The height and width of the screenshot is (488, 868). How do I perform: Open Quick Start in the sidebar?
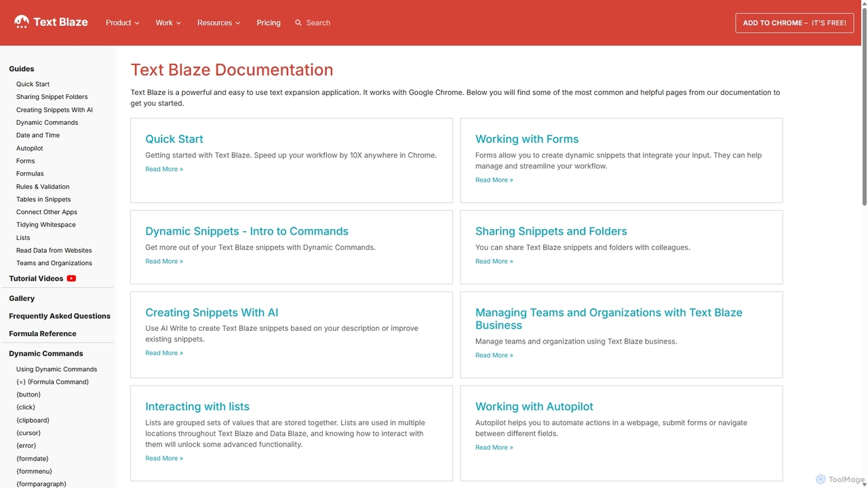[33, 84]
